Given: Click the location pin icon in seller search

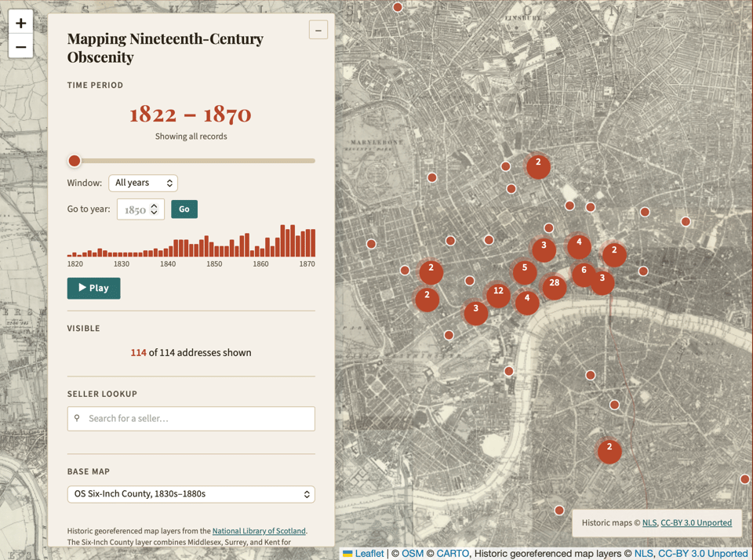Looking at the screenshot, I should (76, 418).
